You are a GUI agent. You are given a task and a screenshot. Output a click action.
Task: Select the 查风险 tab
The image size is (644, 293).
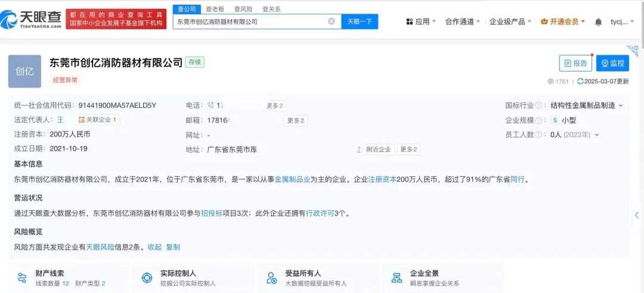point(243,8)
